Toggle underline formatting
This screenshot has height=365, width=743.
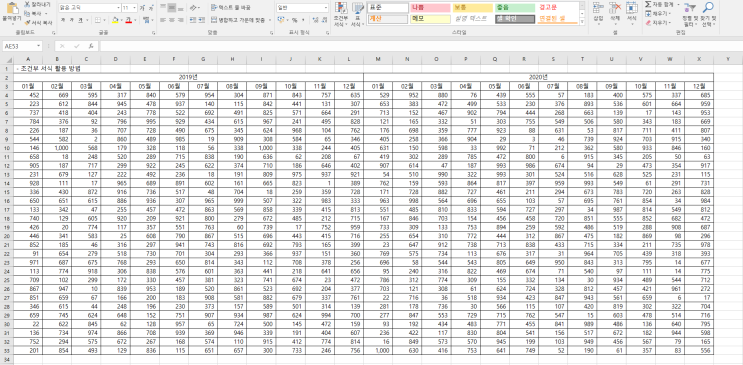(x=81, y=20)
